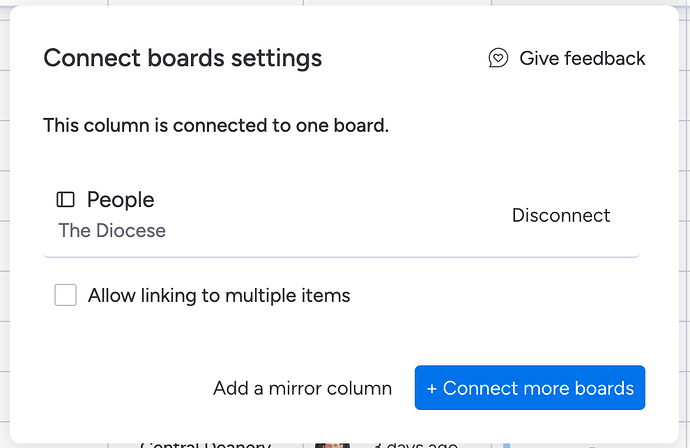Select the person avatar thumbnail behind dialog
This screenshot has height=448, width=690.
332,444
